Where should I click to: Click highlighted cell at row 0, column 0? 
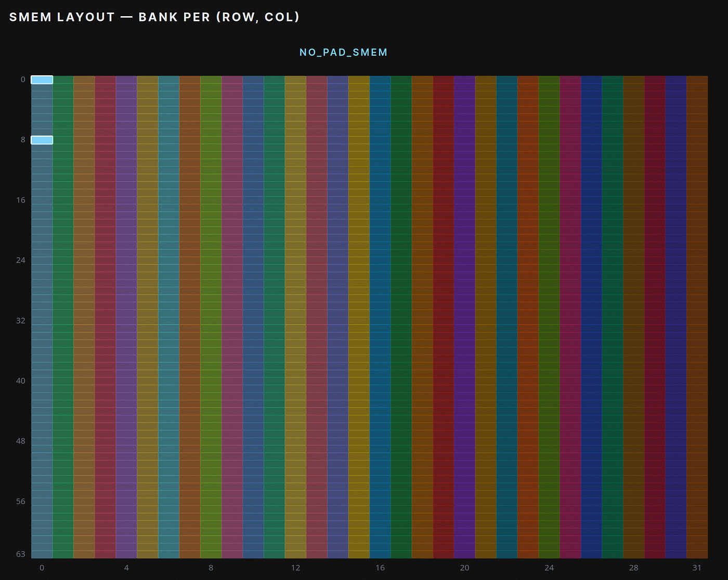tap(42, 80)
